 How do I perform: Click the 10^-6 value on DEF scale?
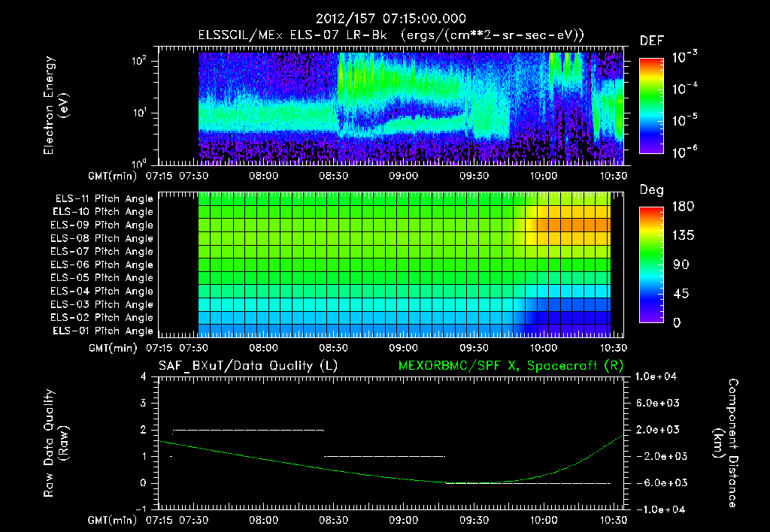[684, 152]
